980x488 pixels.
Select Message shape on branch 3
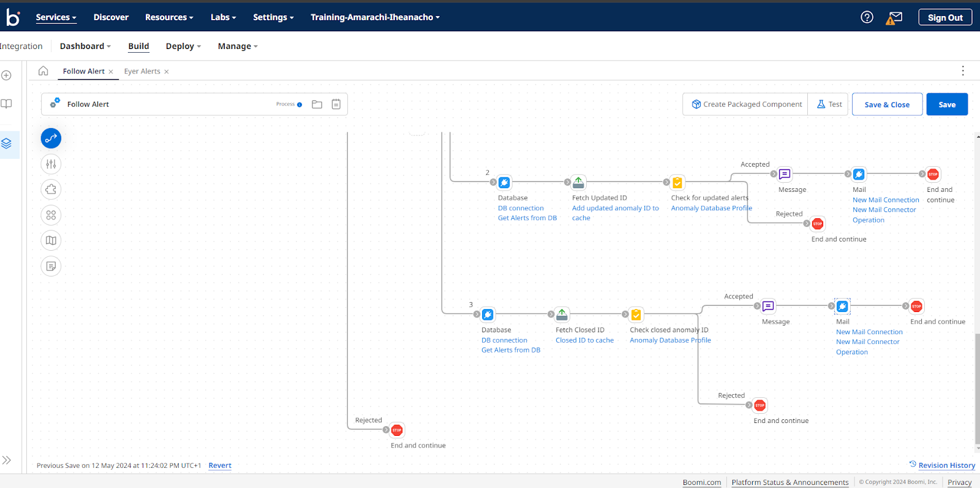tap(768, 306)
